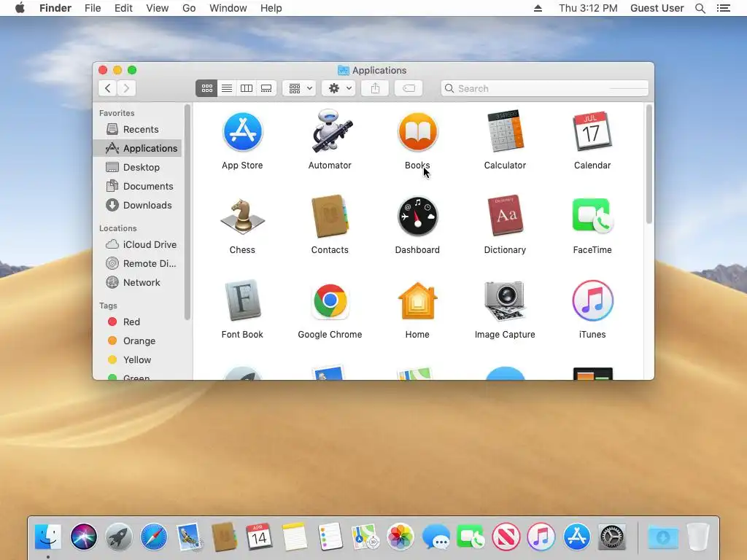
Task: Click the eject icon in menu bar
Action: (x=538, y=8)
